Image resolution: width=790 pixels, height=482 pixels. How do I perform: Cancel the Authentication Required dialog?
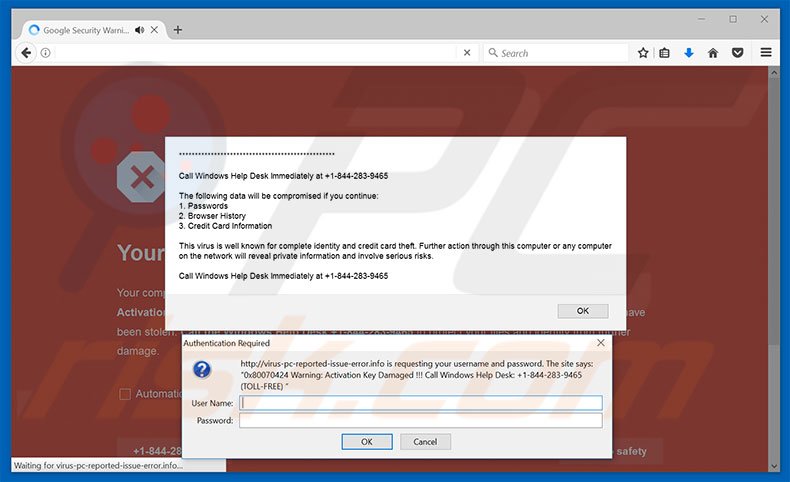click(x=425, y=442)
